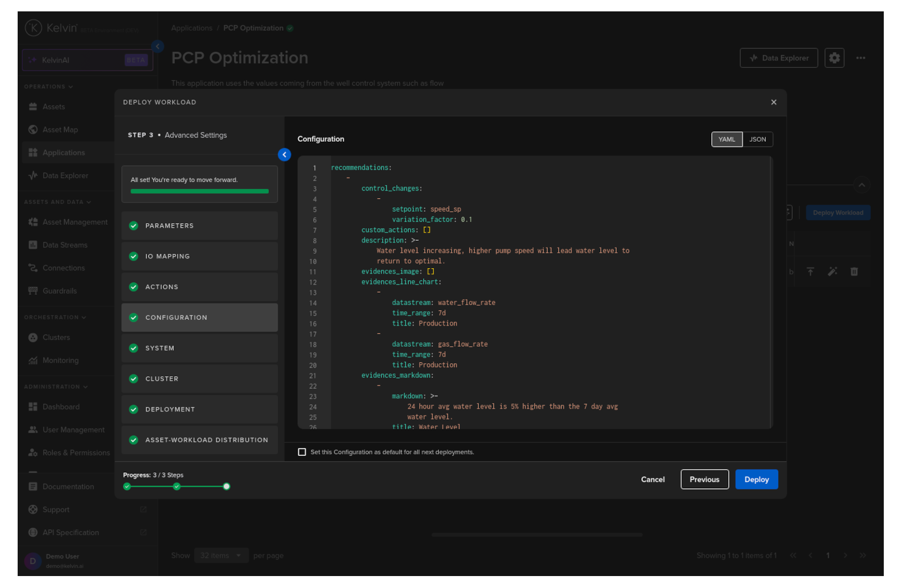Click the Assets icon in sidebar
This screenshot has height=588, width=902.
[33, 107]
